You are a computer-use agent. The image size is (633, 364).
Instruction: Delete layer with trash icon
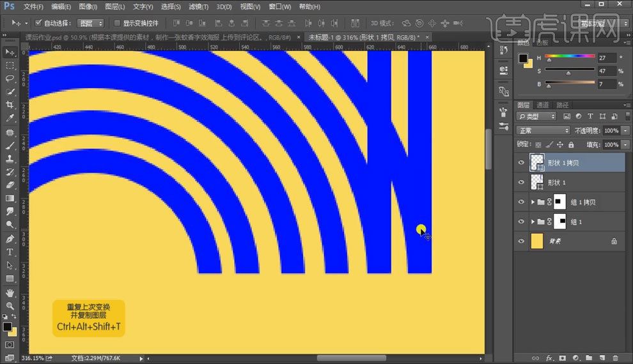[615, 358]
